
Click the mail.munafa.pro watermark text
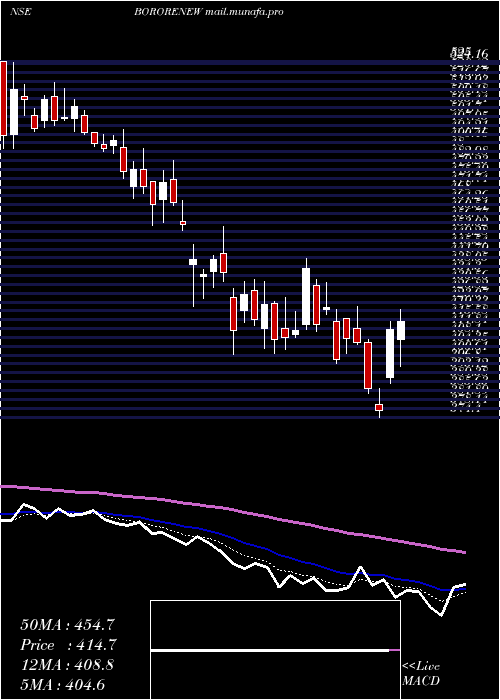coord(245,12)
